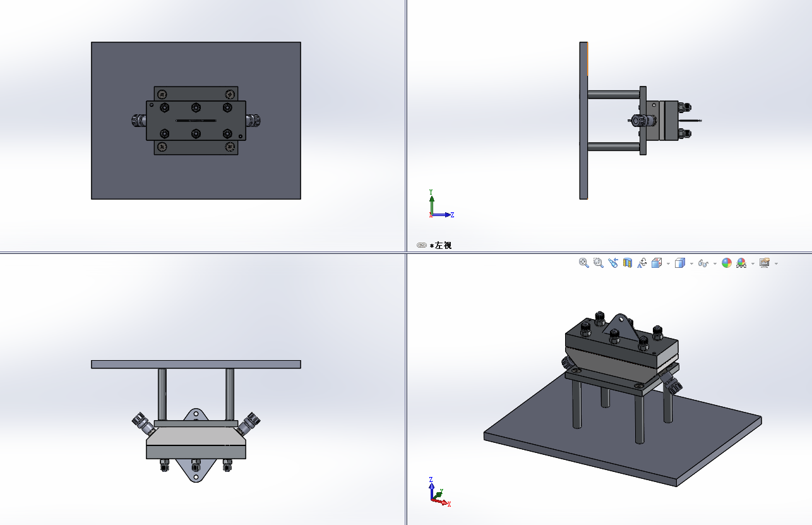Image resolution: width=812 pixels, height=525 pixels.
Task: Click the *左视 view name label
Action: 441,245
